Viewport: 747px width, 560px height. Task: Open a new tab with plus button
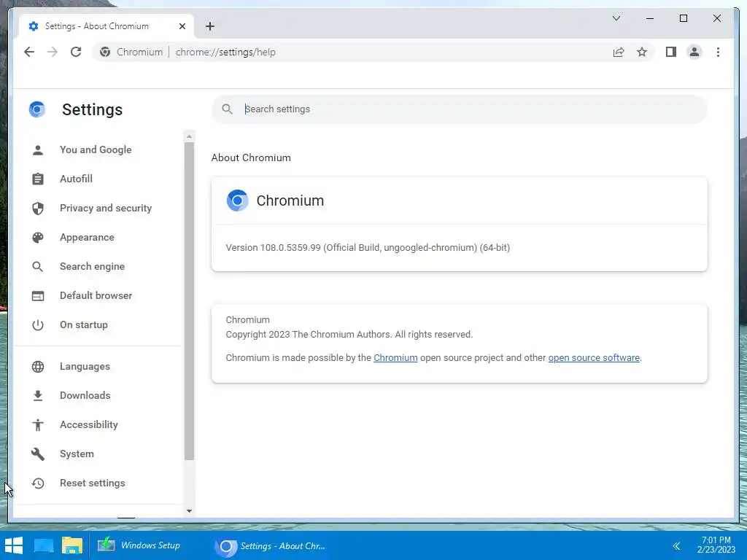coord(210,26)
